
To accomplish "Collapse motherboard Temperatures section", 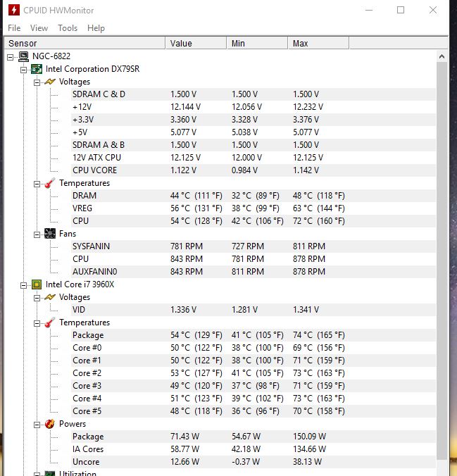I will coord(37,184).
